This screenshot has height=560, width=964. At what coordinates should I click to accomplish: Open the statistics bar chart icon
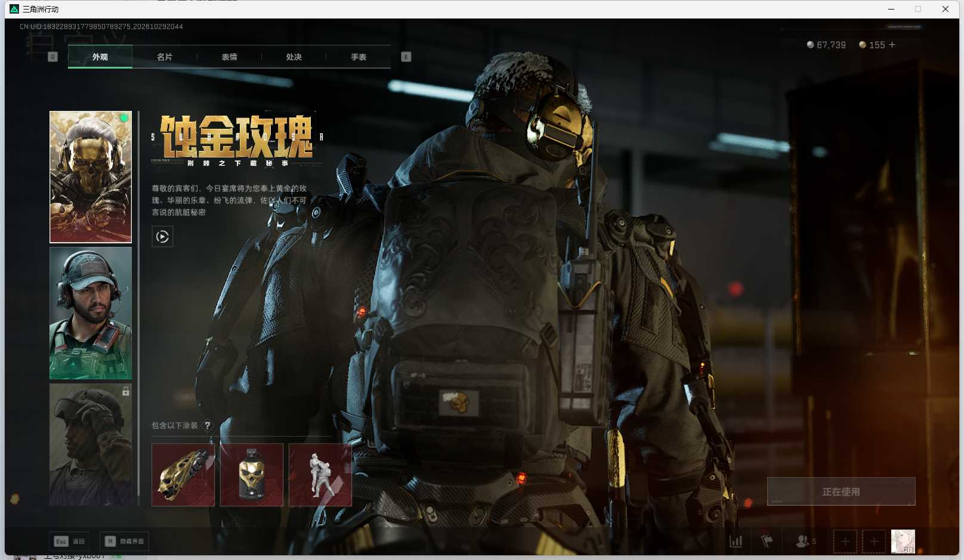pos(736,541)
